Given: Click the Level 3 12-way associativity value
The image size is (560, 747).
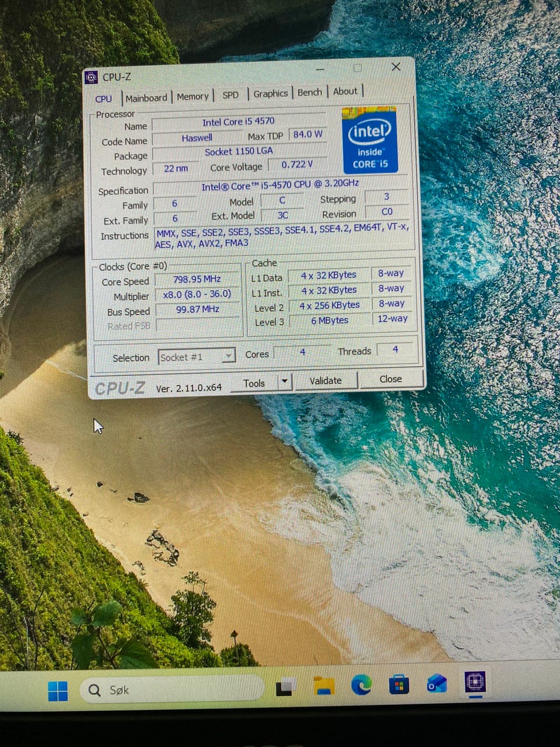Looking at the screenshot, I should (x=393, y=319).
